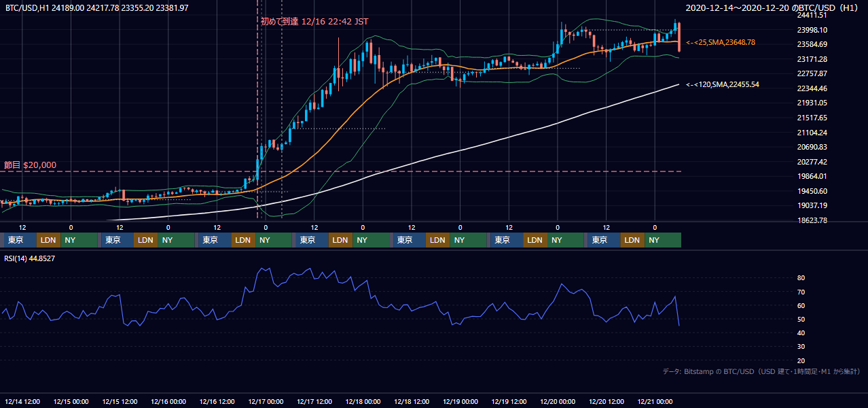Click the 12/19 00:00 time axis label

pos(461,402)
